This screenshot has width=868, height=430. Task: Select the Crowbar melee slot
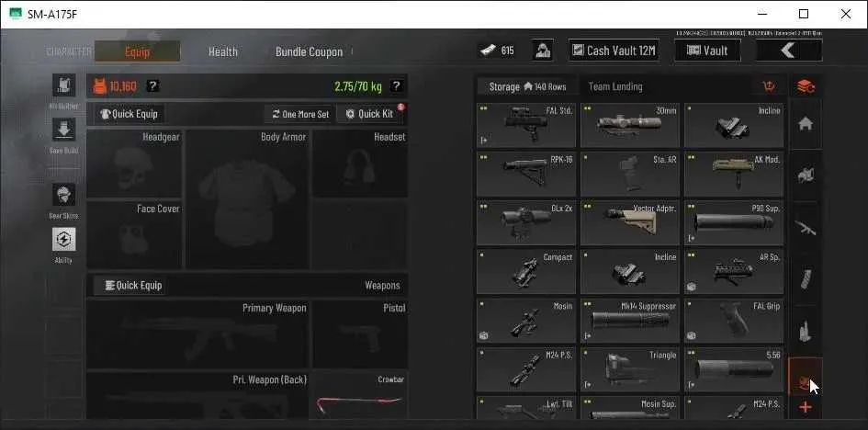coord(360,395)
